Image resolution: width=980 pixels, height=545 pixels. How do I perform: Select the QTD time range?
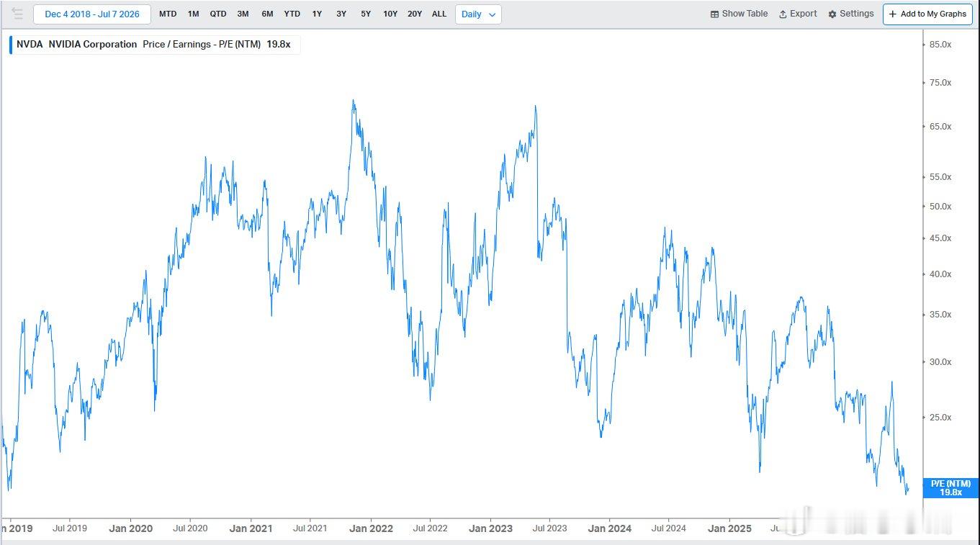[x=218, y=14]
